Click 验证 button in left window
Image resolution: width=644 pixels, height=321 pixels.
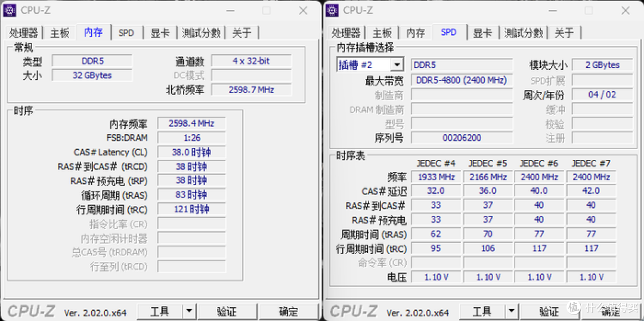[x=227, y=312]
